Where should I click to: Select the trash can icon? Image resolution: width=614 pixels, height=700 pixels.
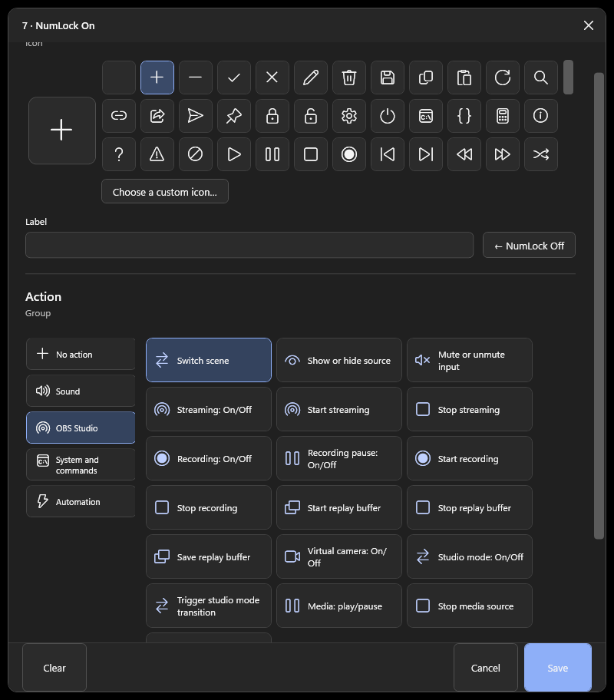tap(349, 78)
